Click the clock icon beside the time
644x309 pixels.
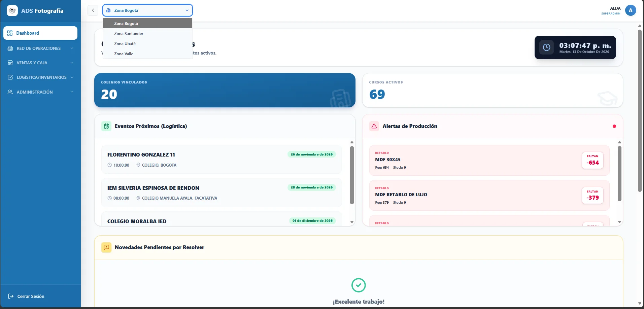(x=546, y=47)
